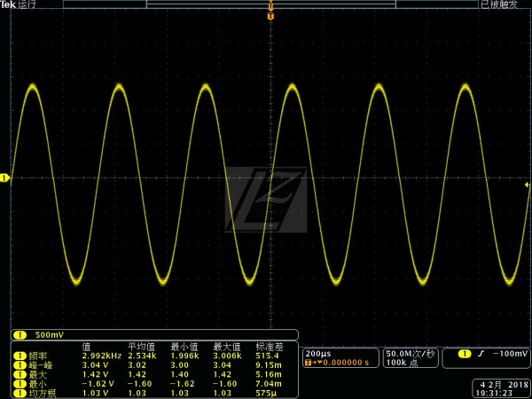Select the 3.00 peak-to-peak minimum value

coord(180,365)
